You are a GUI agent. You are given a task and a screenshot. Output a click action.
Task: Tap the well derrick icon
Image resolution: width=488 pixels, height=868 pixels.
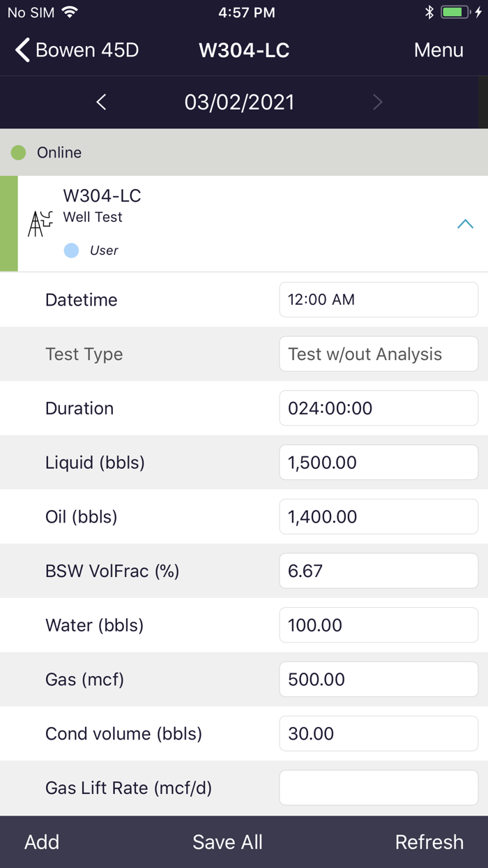40,223
